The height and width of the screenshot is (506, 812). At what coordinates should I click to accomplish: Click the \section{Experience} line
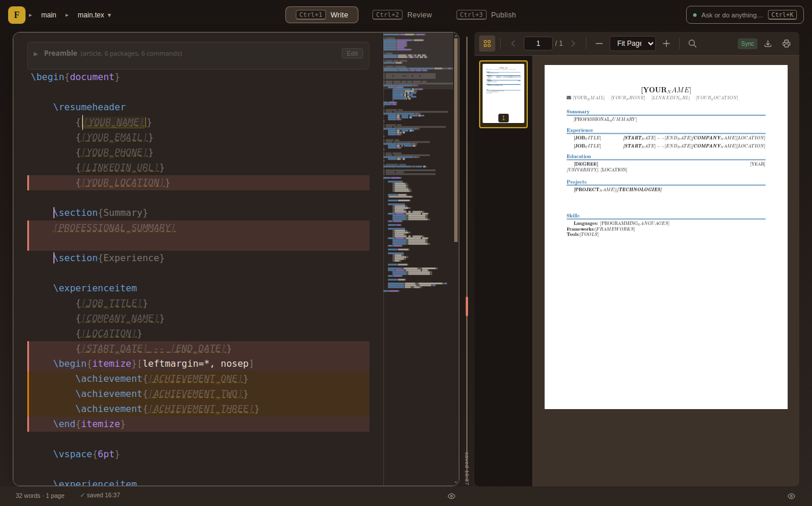(x=109, y=258)
